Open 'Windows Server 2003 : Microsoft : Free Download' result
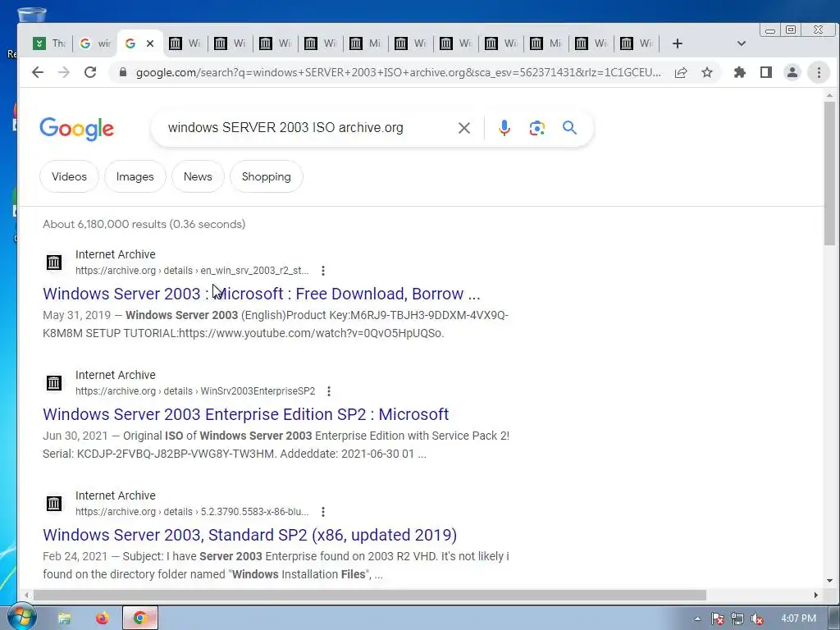Screen dimensions: 840x630 point(262,294)
